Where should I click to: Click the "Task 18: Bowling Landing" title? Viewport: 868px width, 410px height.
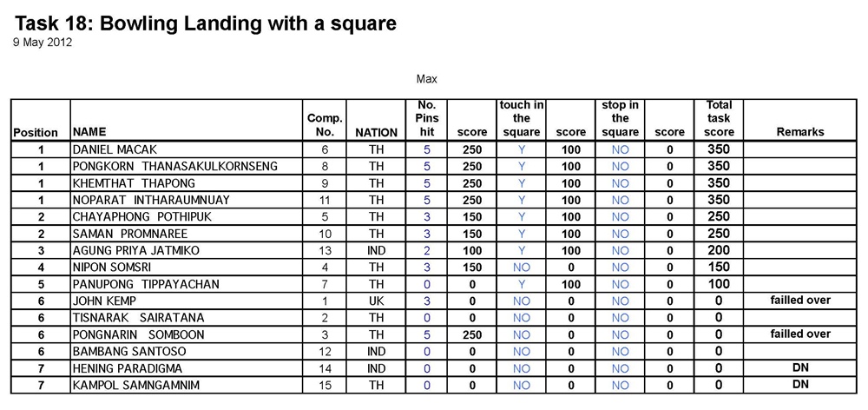pyautogui.click(x=206, y=23)
